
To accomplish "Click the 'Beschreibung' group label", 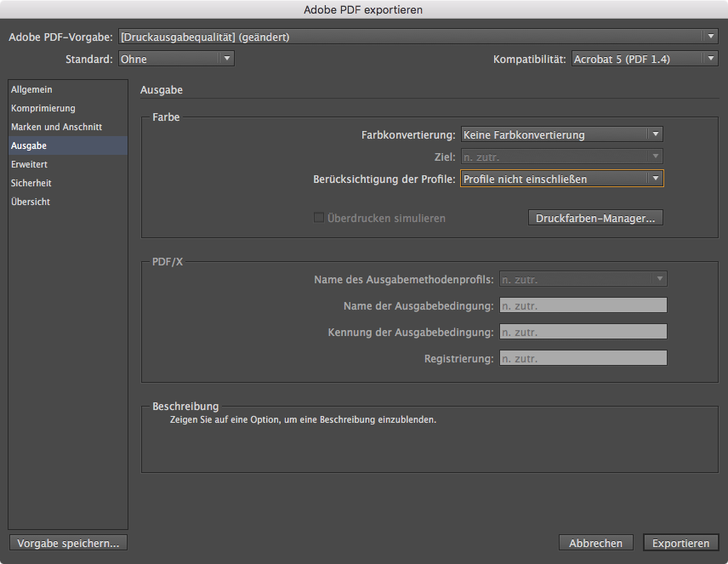I will [x=185, y=406].
